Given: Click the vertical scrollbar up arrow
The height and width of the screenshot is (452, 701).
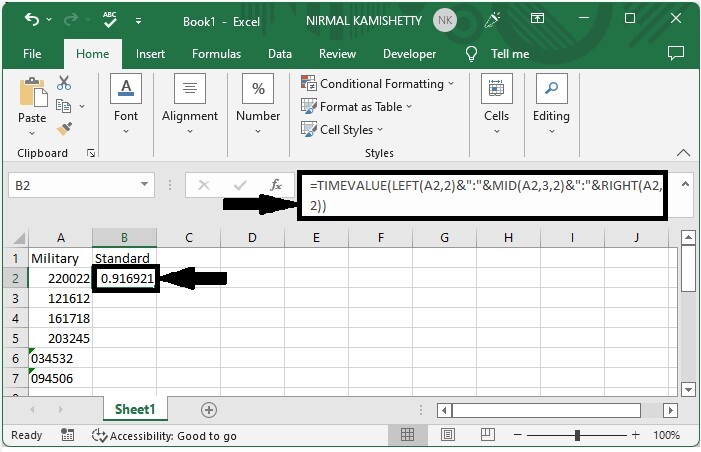Looking at the screenshot, I should (x=689, y=237).
